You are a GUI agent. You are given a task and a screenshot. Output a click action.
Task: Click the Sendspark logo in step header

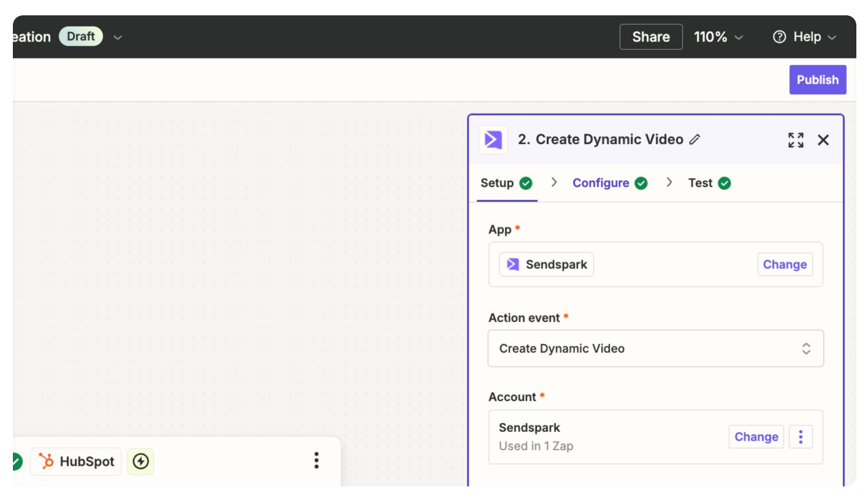[x=493, y=140]
